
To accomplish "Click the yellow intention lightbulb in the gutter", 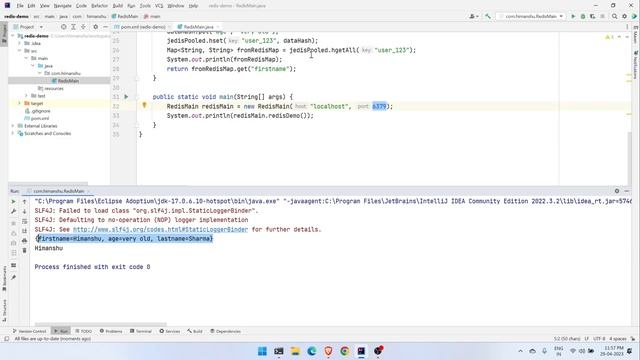I will 144,106.
